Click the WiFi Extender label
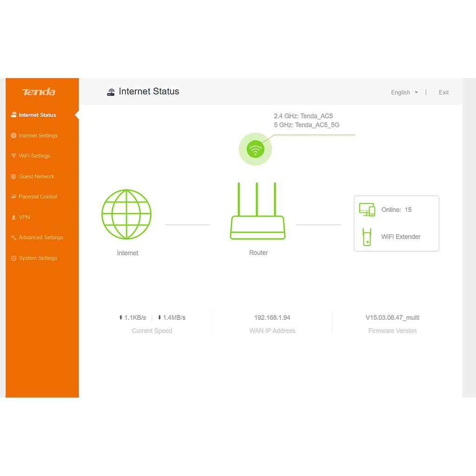 click(x=401, y=237)
